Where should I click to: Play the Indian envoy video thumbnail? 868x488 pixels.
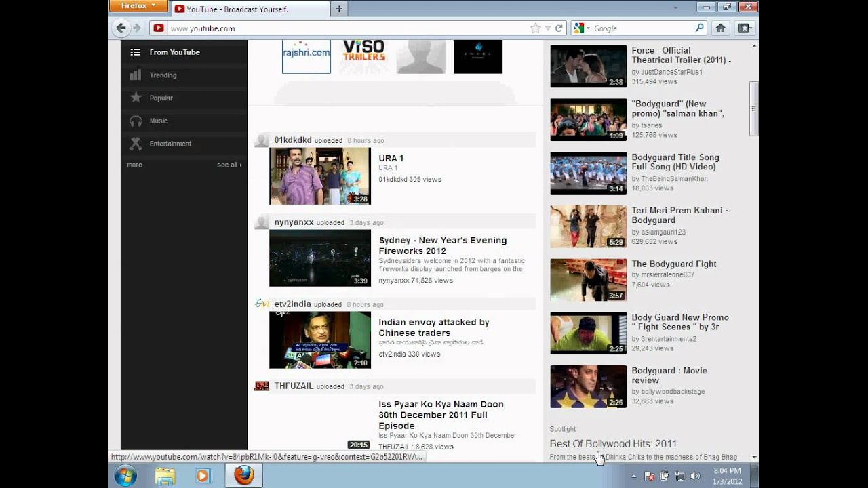(x=320, y=340)
